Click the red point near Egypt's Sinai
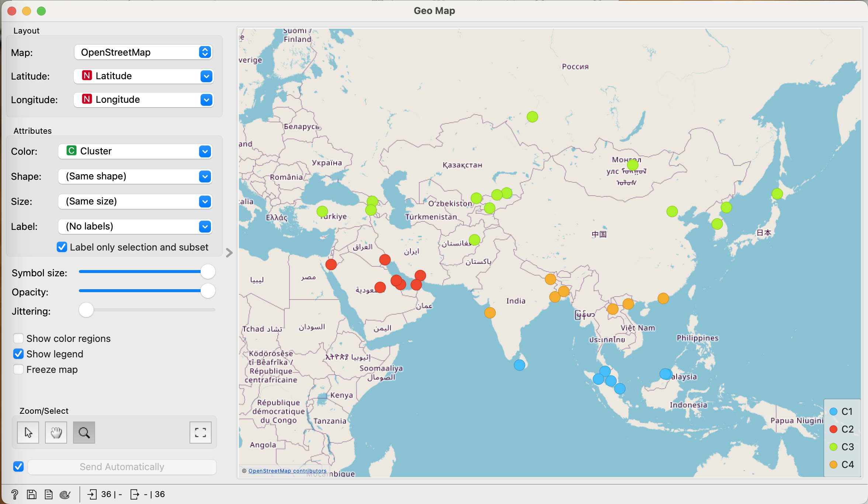The height and width of the screenshot is (504, 868). [331, 264]
